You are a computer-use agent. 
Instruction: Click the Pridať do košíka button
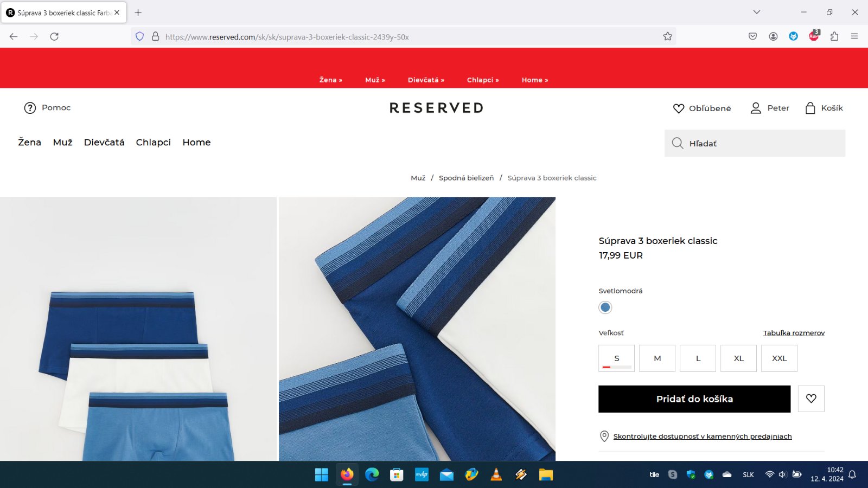click(x=694, y=399)
